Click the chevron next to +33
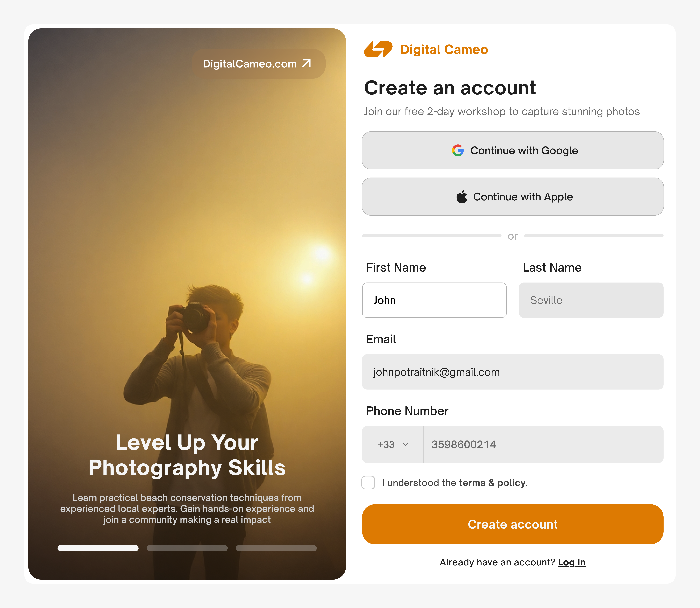The image size is (700, 608). click(406, 444)
